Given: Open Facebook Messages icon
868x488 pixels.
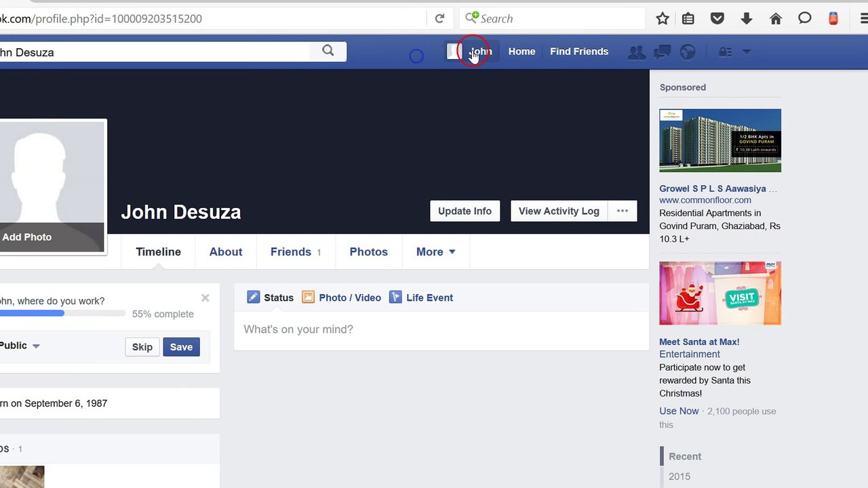Looking at the screenshot, I should coord(663,52).
